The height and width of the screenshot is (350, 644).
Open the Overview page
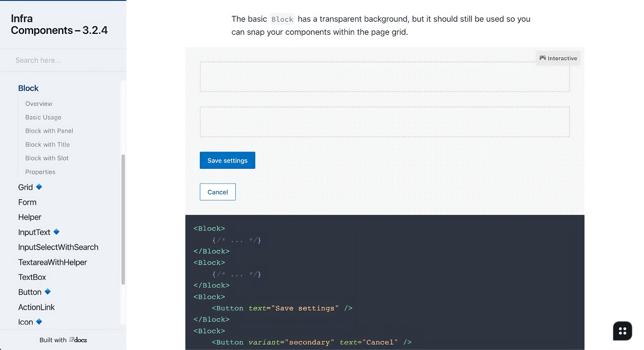click(38, 103)
